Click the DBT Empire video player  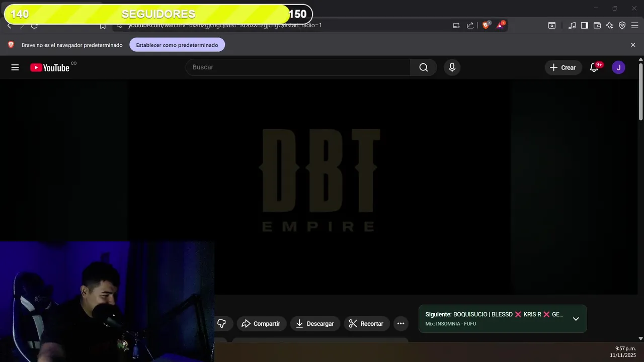click(x=318, y=187)
